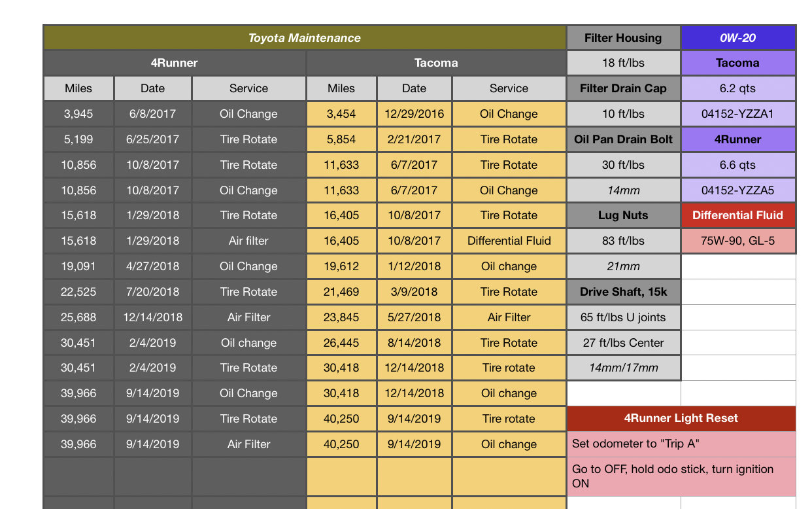Screen dimensions: 812x509
Task: Click the 4Runner Date column header
Action: click(x=153, y=88)
